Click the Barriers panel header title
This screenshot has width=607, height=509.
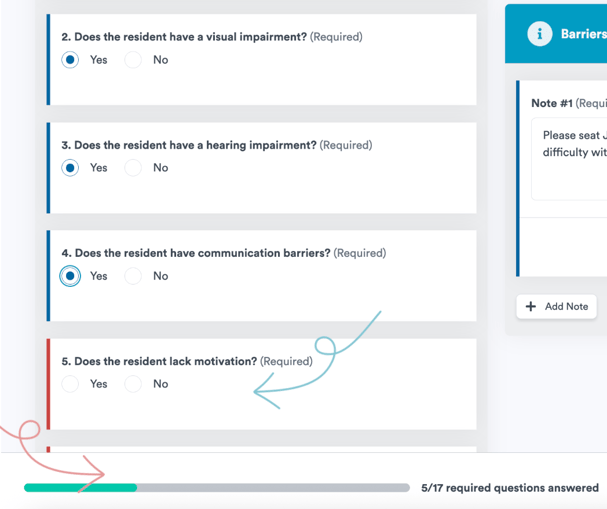(x=583, y=34)
